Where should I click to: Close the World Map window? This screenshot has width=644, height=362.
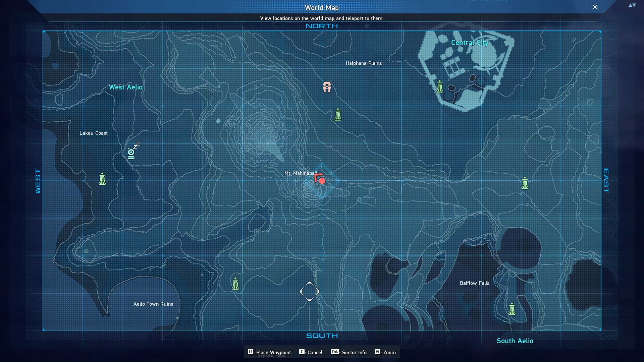tap(595, 7)
